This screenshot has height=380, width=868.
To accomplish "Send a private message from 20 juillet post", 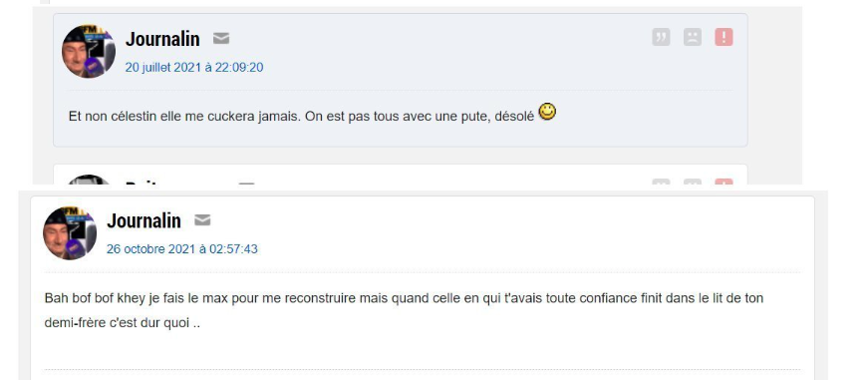I will [x=221, y=39].
